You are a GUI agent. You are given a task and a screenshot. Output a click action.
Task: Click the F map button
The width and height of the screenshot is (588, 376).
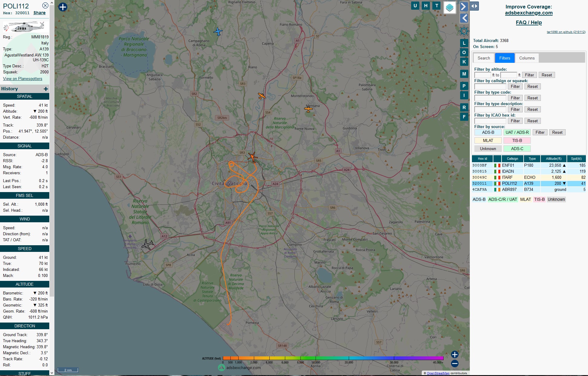pyautogui.click(x=464, y=117)
